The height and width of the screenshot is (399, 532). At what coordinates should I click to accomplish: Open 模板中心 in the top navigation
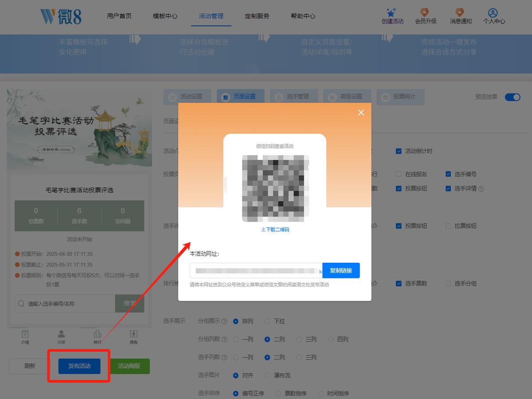165,16
